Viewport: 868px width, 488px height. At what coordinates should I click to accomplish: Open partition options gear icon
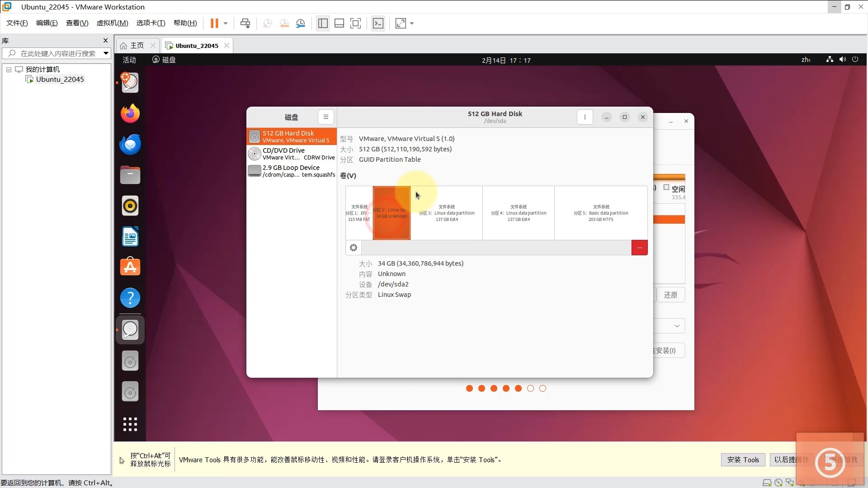(354, 248)
